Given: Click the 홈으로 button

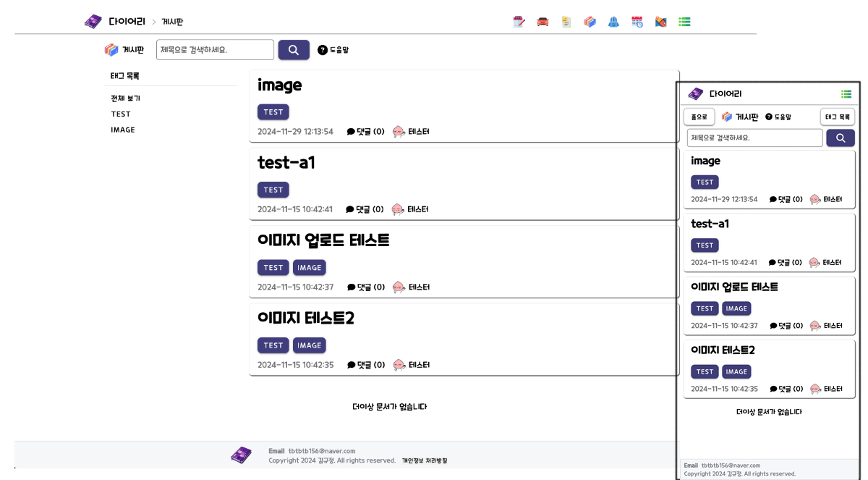Looking at the screenshot, I should point(699,117).
